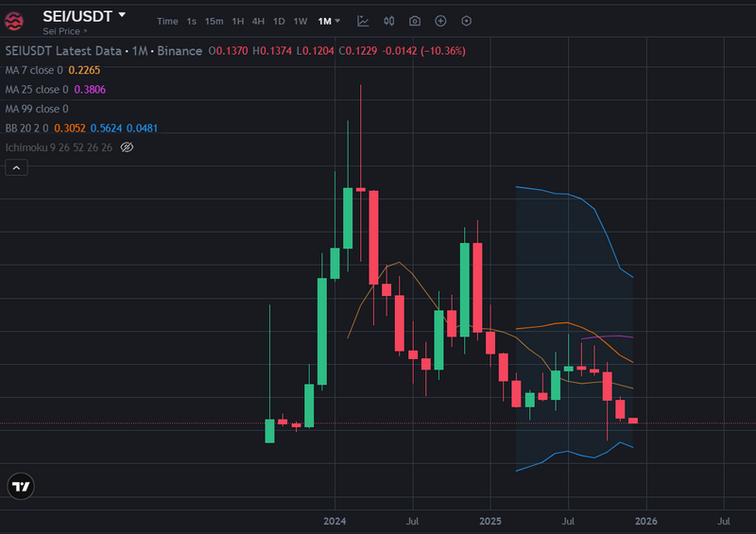Click the red Sei coin logo
The height and width of the screenshot is (534, 756).
coord(19,21)
